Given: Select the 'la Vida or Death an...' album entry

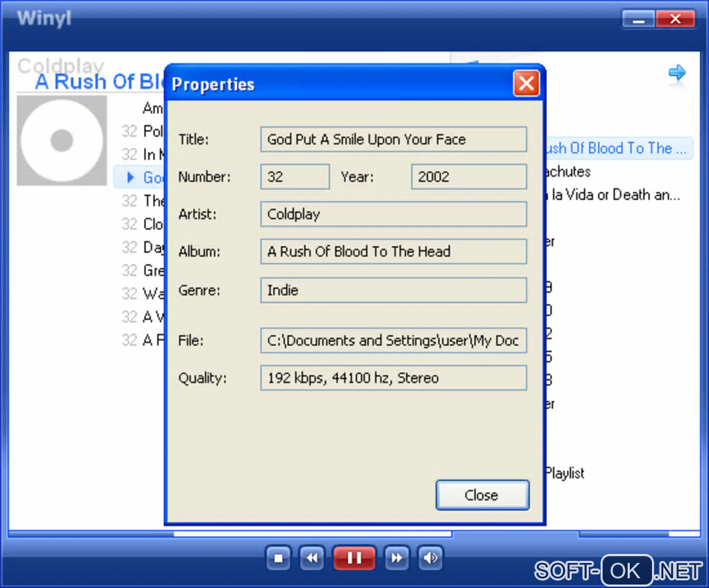Looking at the screenshot, I should tap(613, 195).
